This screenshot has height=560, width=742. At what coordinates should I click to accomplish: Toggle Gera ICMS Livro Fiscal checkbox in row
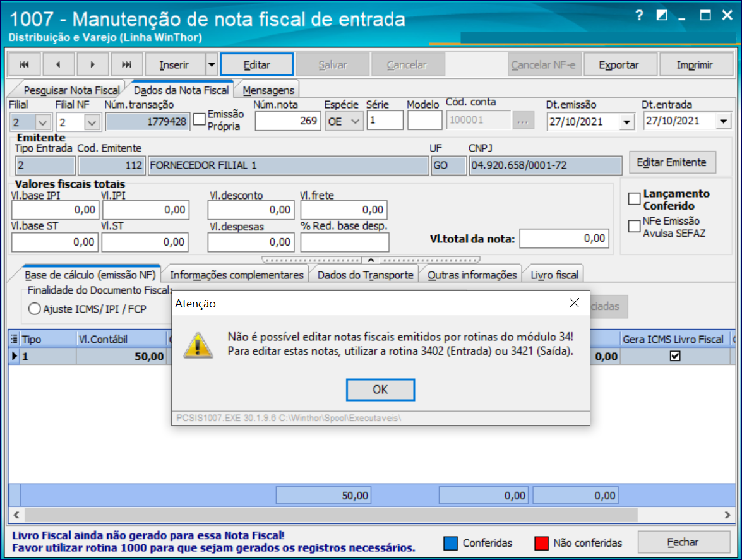coord(675,356)
